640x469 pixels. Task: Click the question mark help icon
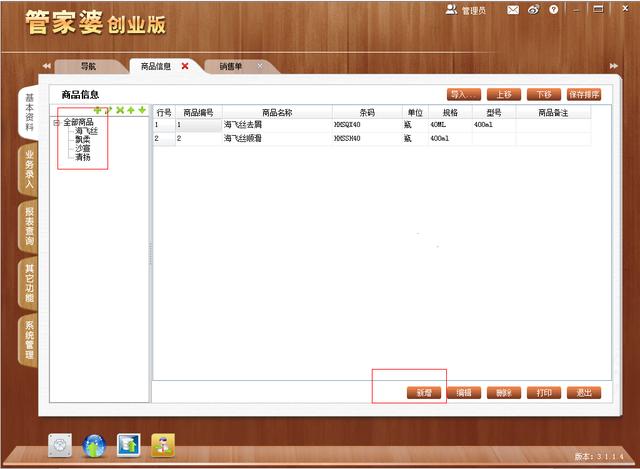click(553, 10)
